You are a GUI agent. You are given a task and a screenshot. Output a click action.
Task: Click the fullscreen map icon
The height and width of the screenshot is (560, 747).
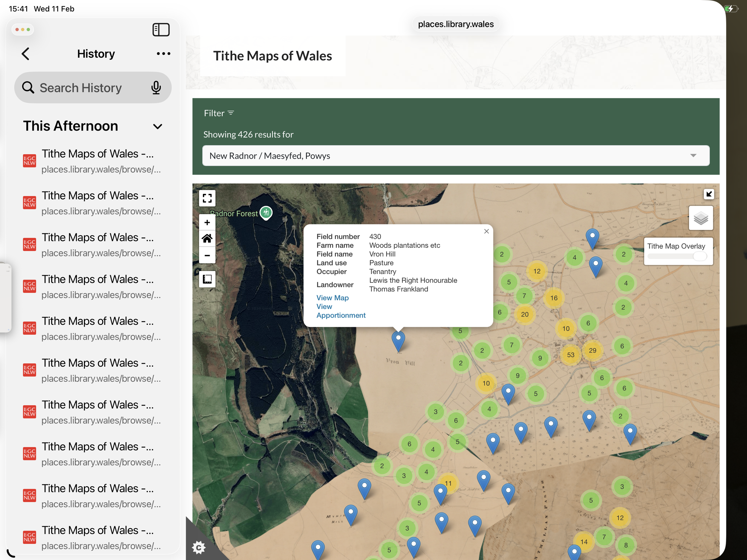(x=207, y=198)
